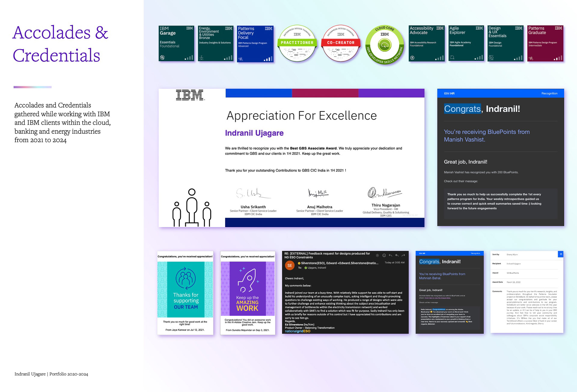
Task: Click Usha Srikanth's signature
Action: (x=253, y=193)
